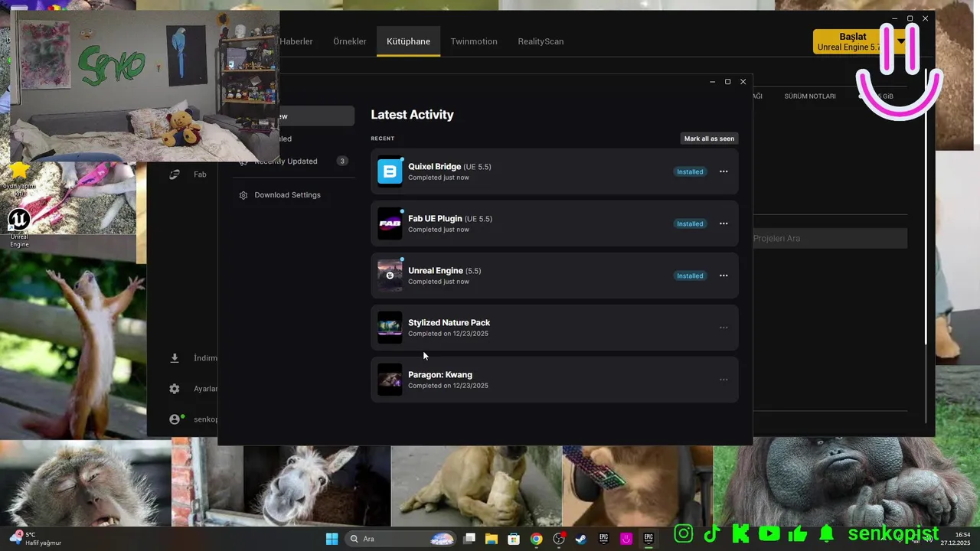The width and height of the screenshot is (980, 551).
Task: Open Task View on the taskbar
Action: coord(469,539)
